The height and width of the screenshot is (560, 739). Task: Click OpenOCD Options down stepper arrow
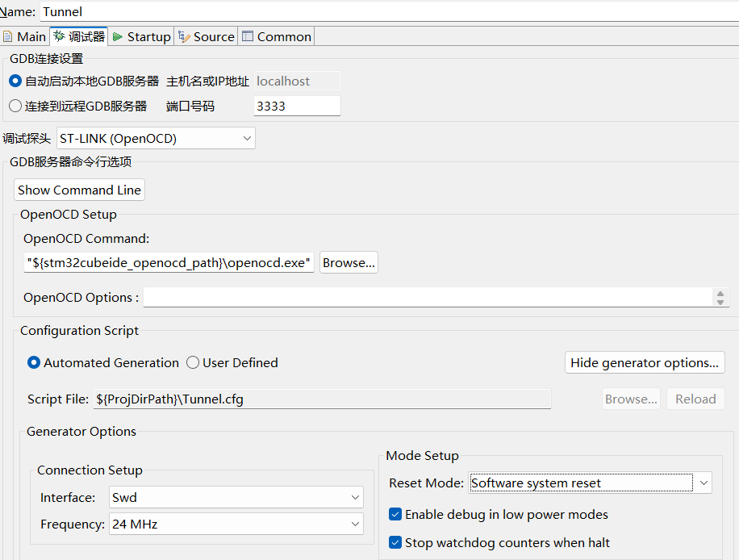click(720, 302)
